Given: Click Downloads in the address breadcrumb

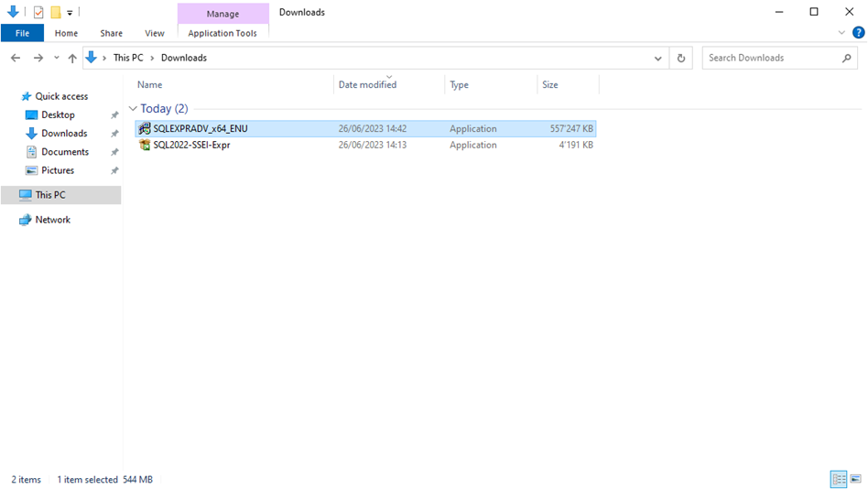Looking at the screenshot, I should pos(184,58).
